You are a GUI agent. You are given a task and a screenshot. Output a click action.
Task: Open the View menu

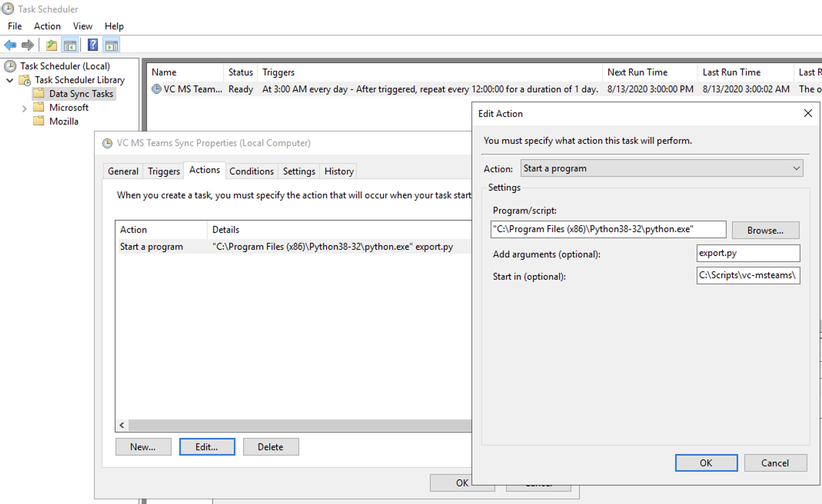coord(82,26)
